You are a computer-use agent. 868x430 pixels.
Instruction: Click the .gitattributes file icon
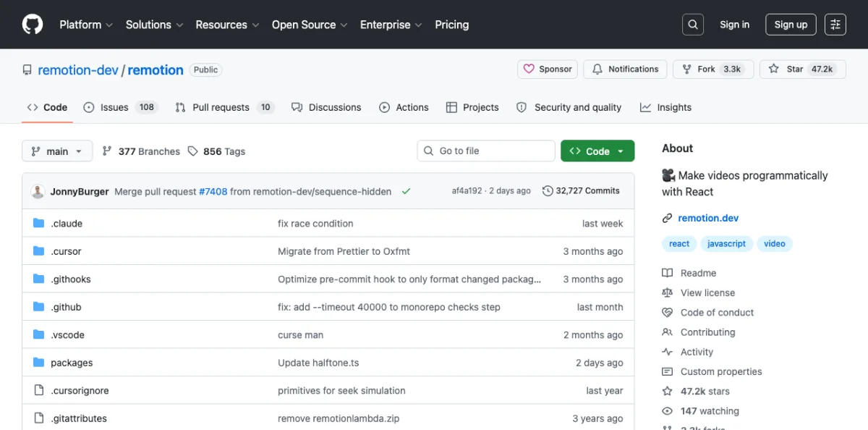39,418
